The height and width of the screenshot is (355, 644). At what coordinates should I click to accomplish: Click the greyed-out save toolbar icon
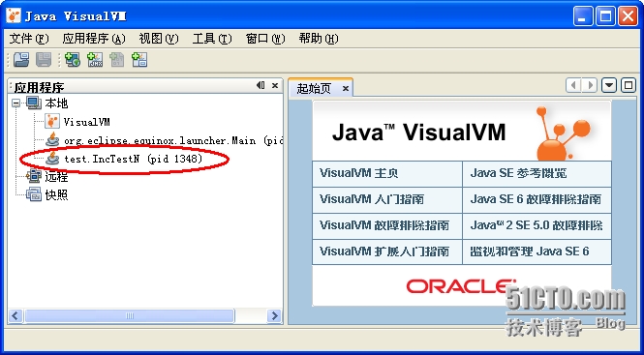pyautogui.click(x=44, y=60)
